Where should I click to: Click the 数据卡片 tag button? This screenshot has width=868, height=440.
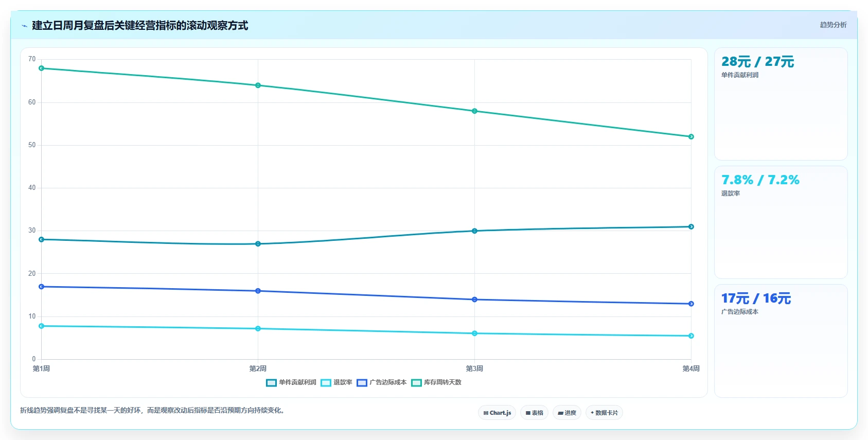604,413
